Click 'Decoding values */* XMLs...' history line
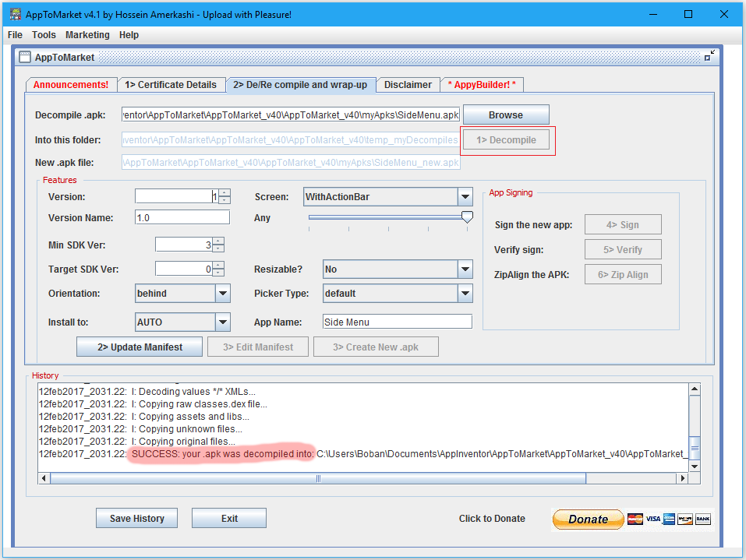The height and width of the screenshot is (560, 746). tap(147, 391)
